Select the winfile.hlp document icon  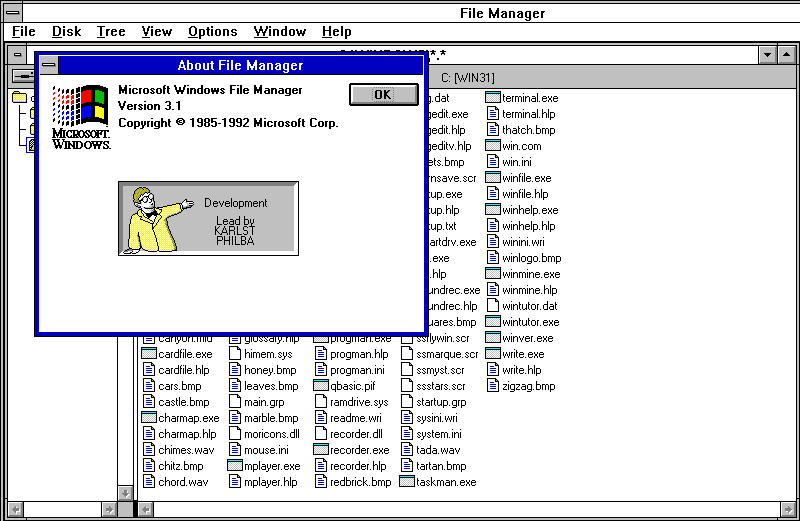[492, 193]
